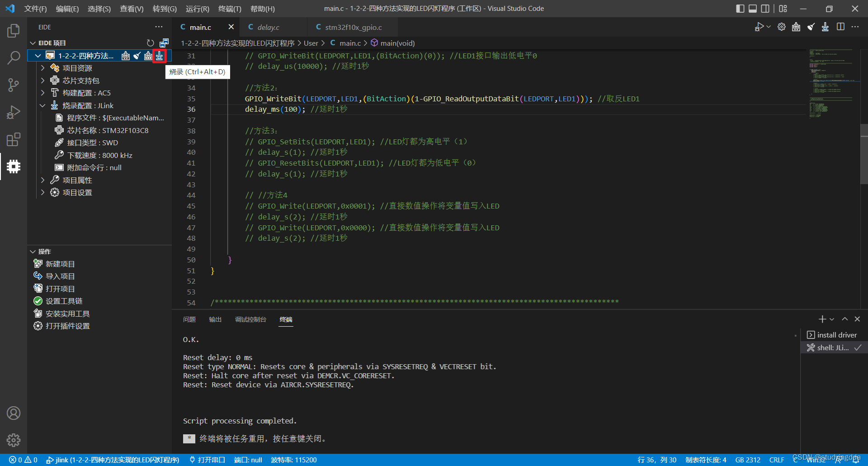Expand the 项目资源 tree node
Image resolution: width=868 pixels, height=466 pixels.
[42, 68]
